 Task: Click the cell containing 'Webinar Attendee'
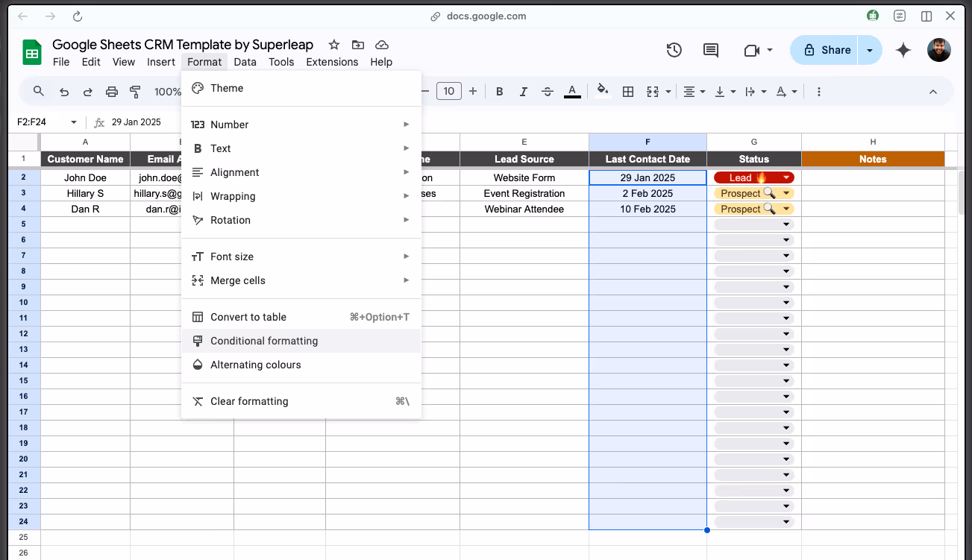(524, 209)
